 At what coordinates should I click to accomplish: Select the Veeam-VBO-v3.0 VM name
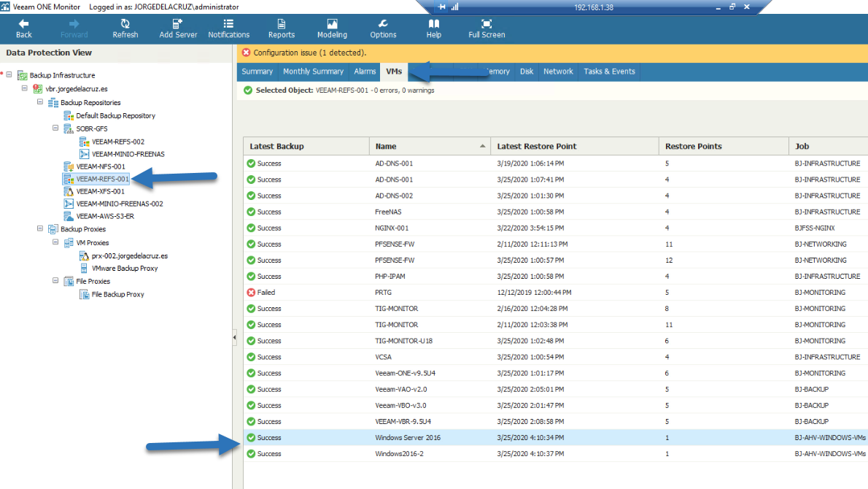coord(400,405)
